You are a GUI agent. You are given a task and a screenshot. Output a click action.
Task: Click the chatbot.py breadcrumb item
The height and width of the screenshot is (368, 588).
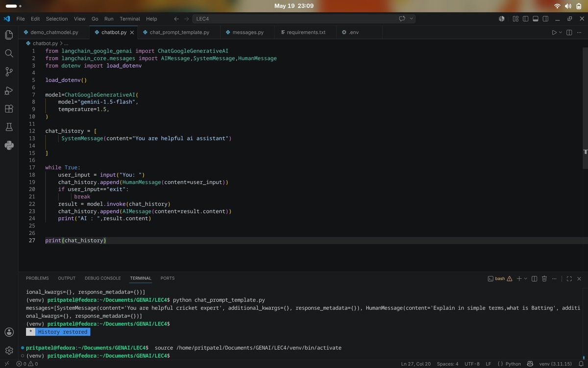tap(45, 43)
